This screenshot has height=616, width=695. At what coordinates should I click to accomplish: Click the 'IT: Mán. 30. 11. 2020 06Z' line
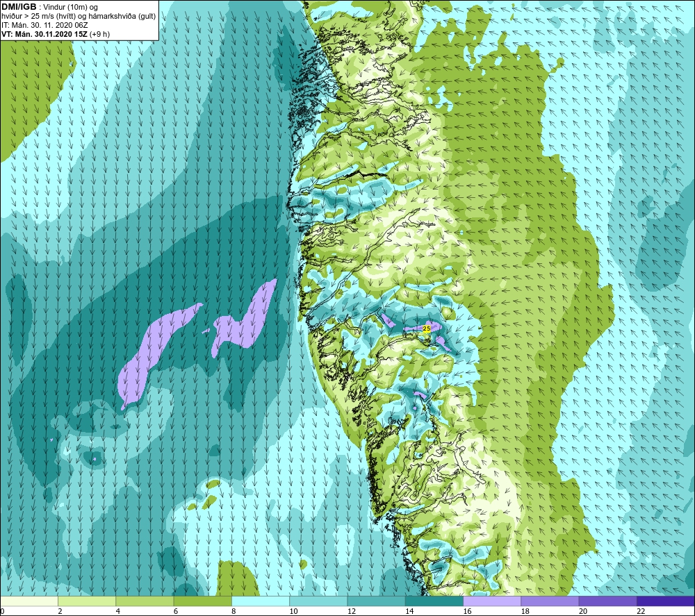(x=44, y=25)
